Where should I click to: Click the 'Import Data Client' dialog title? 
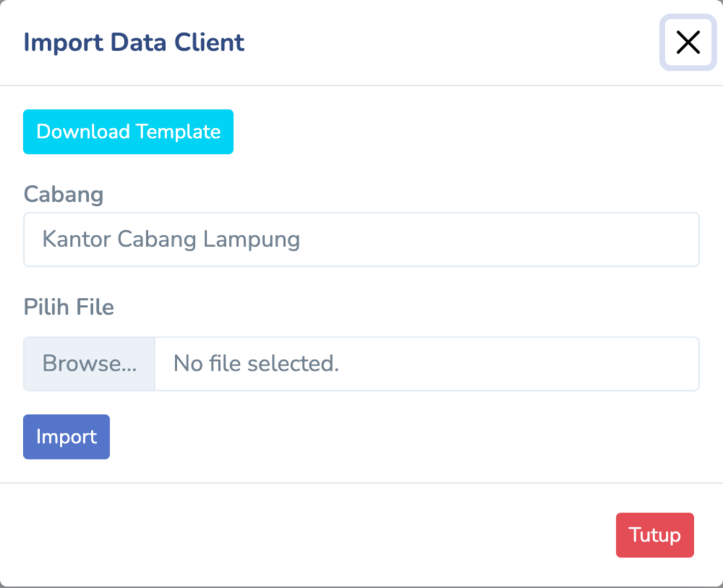[134, 42]
